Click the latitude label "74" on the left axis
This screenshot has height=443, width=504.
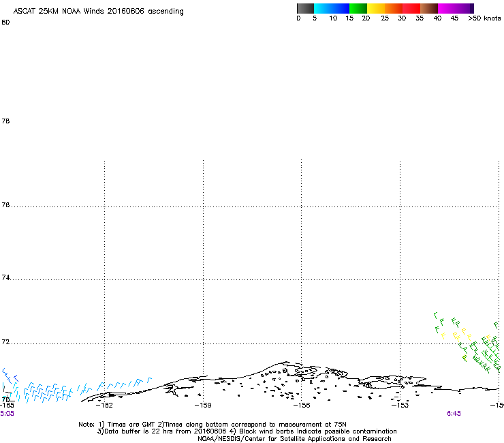(x=5, y=277)
